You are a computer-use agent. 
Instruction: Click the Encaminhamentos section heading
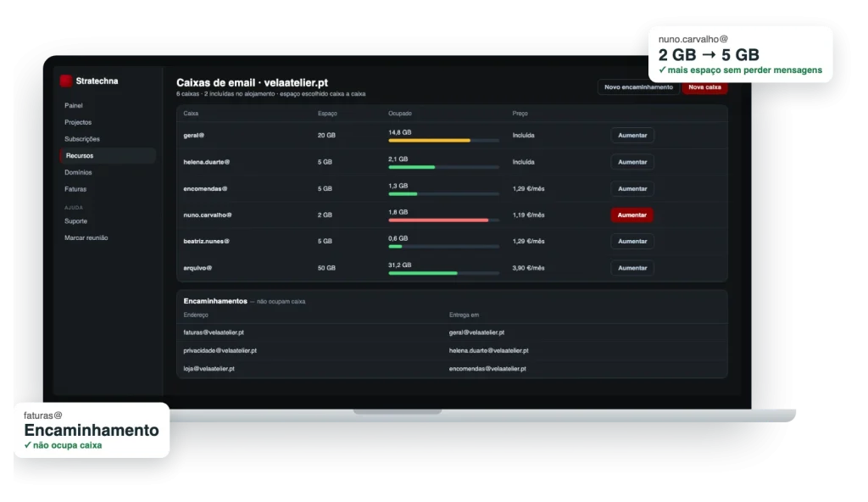(x=215, y=301)
